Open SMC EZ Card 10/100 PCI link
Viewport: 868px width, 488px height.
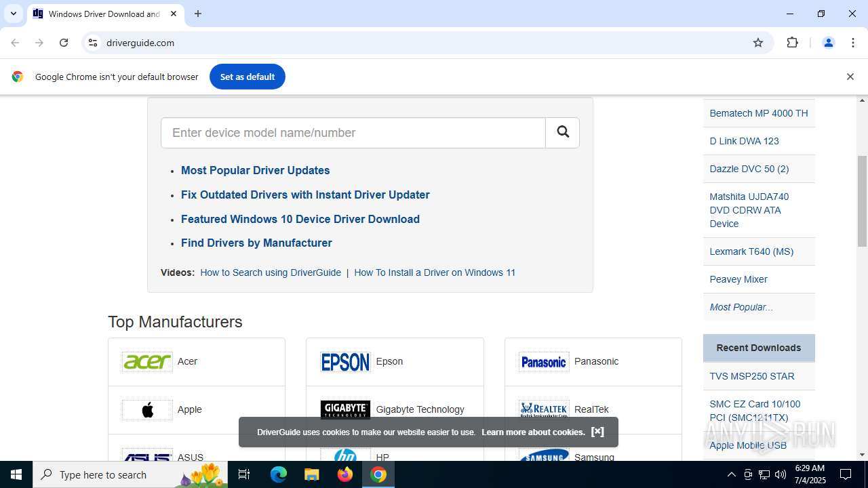[755, 411]
